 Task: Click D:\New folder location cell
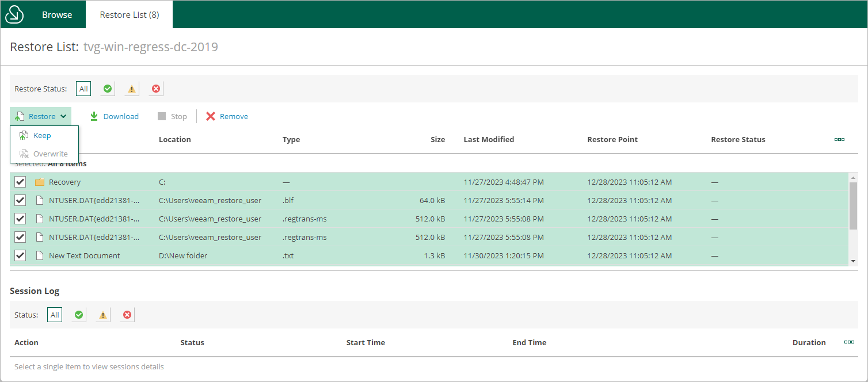click(183, 255)
